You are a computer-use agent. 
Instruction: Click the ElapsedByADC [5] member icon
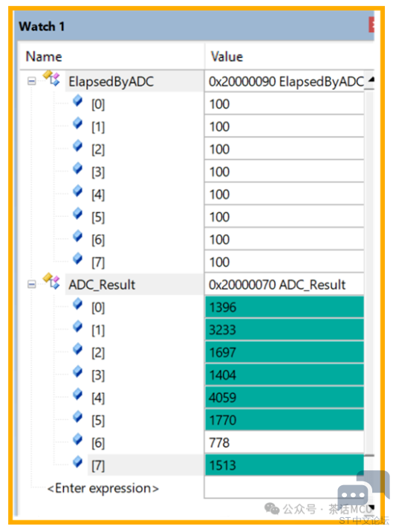78,213
